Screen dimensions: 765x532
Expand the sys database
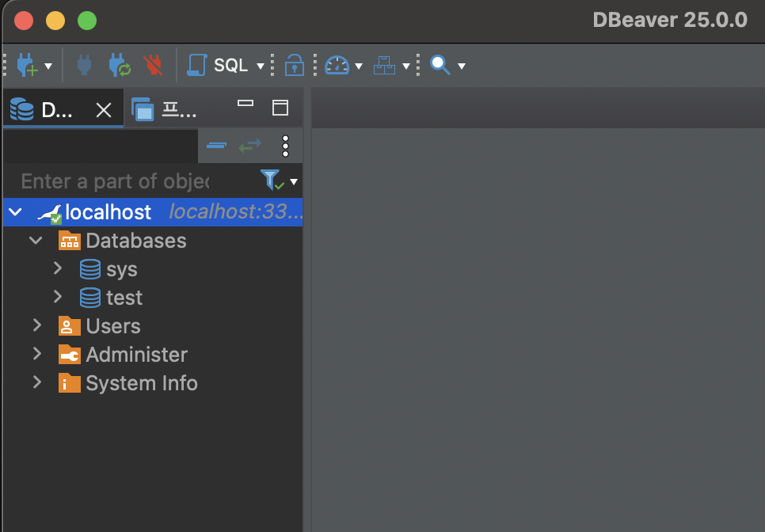click(x=58, y=268)
